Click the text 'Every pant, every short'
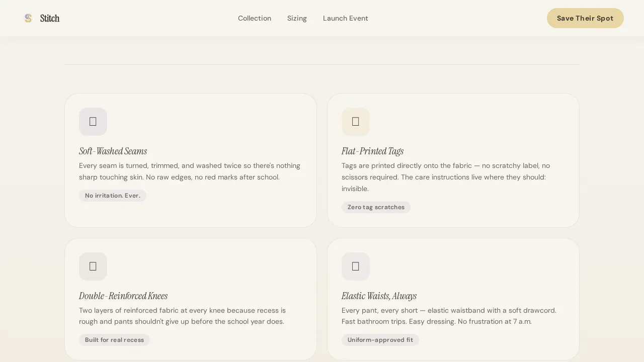The height and width of the screenshot is (362, 644). click(449, 316)
